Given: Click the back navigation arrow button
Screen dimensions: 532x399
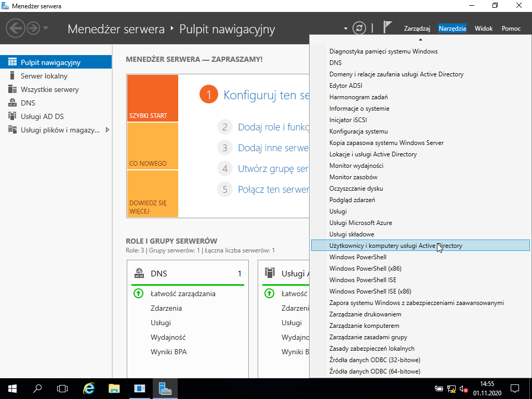Looking at the screenshot, I should pos(16,28).
